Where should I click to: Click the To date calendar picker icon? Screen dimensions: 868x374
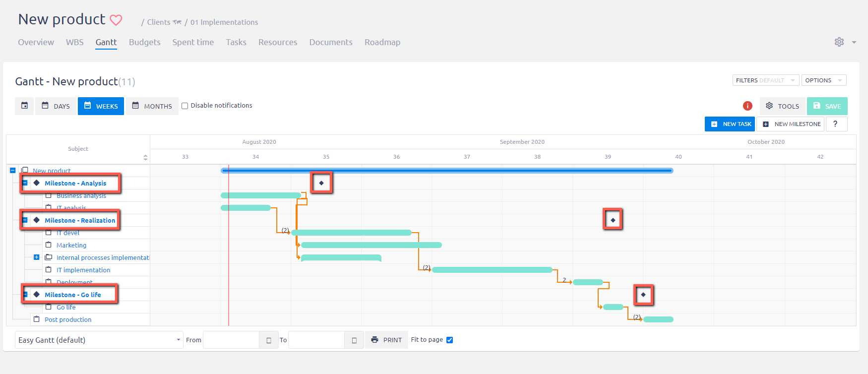pyautogui.click(x=354, y=340)
